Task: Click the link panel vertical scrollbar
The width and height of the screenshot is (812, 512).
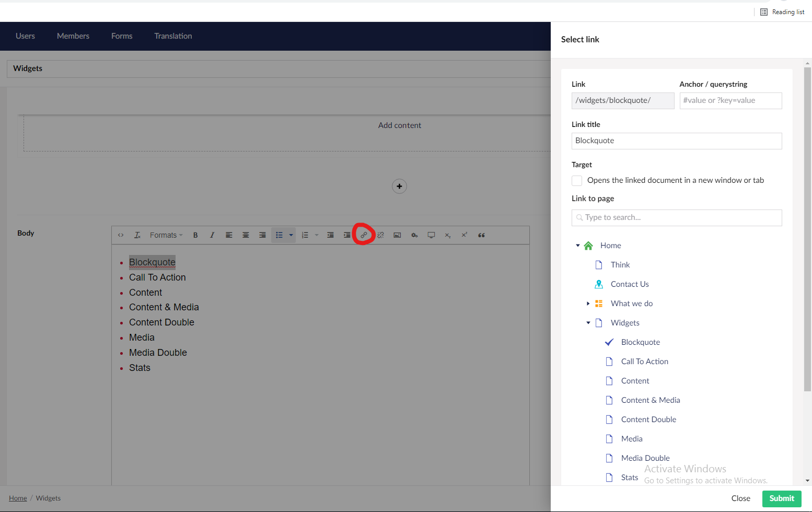Action: (x=807, y=230)
